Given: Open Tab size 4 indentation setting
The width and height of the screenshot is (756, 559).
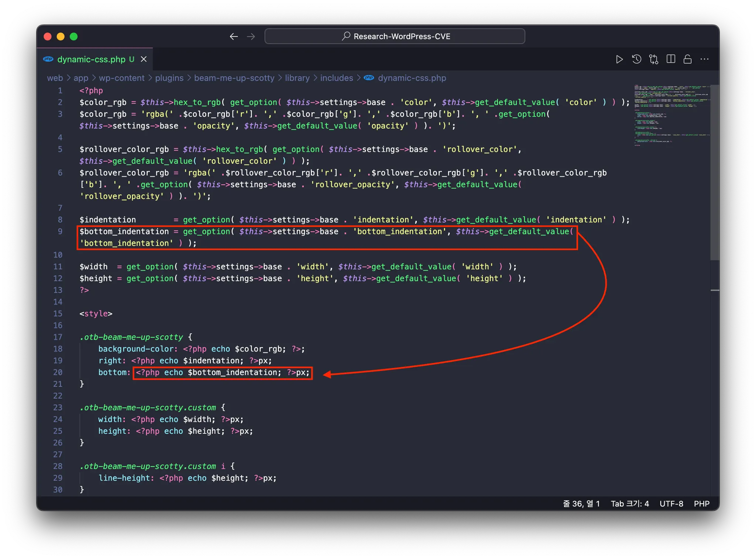Looking at the screenshot, I should click(629, 504).
